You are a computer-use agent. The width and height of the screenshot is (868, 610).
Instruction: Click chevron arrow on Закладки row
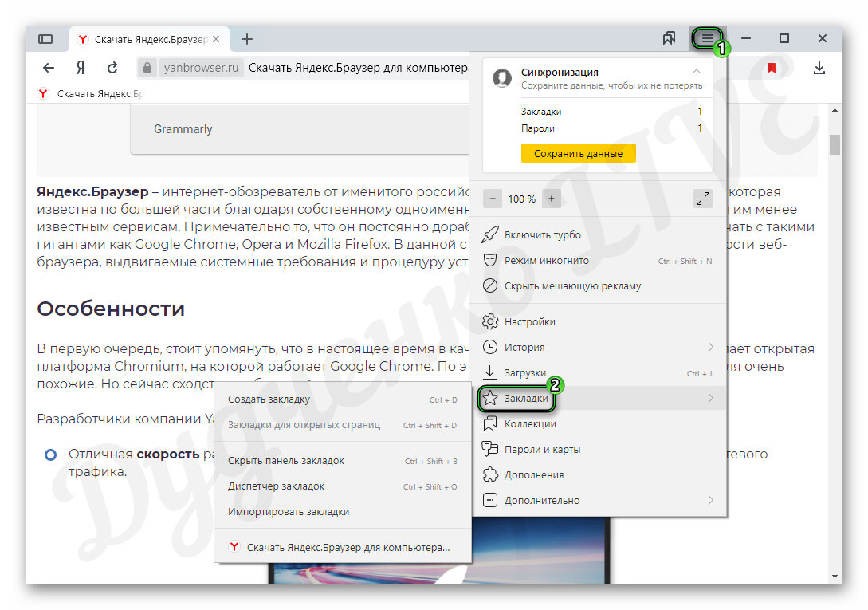[711, 399]
